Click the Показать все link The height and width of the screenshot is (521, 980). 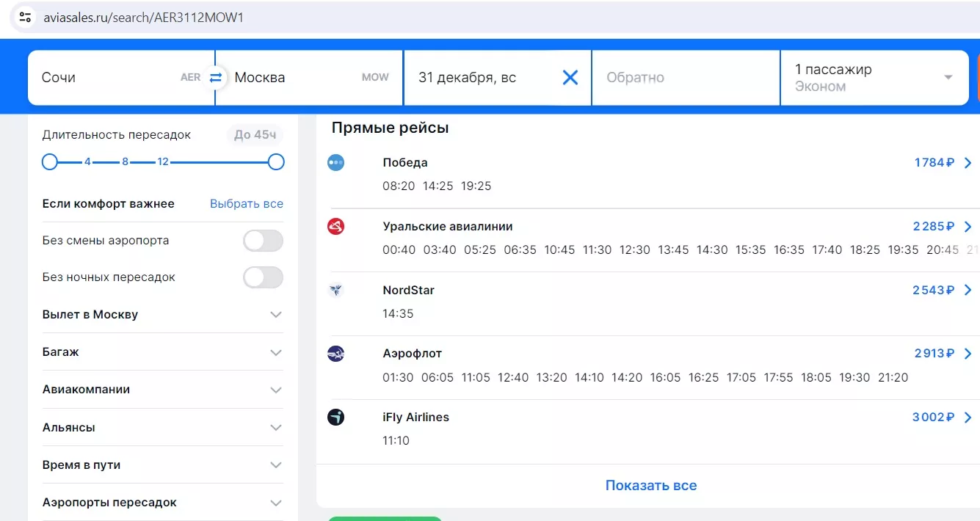(x=650, y=486)
